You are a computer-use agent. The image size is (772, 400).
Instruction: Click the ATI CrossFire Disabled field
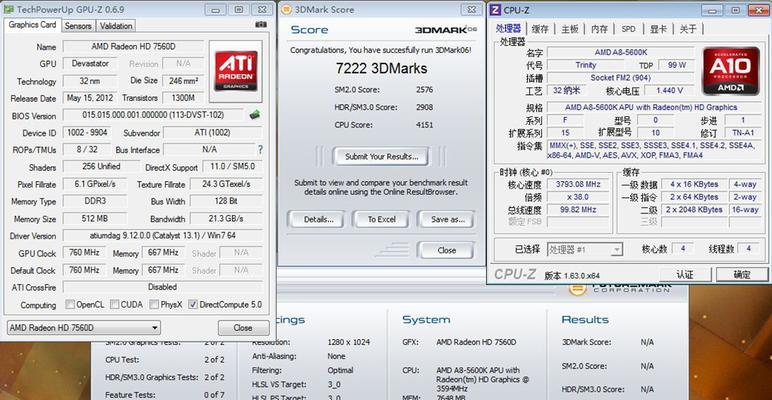162,287
